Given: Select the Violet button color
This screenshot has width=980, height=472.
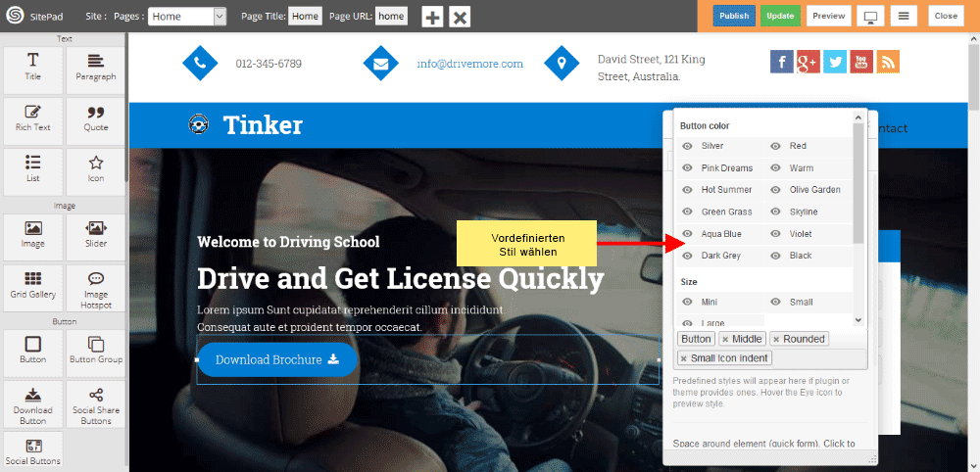Looking at the screenshot, I should 801,233.
